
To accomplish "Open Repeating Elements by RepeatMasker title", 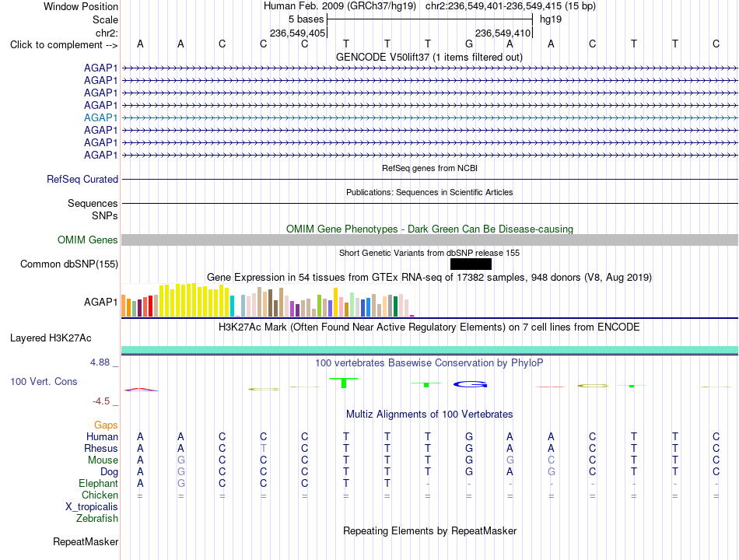I will pos(430,530).
